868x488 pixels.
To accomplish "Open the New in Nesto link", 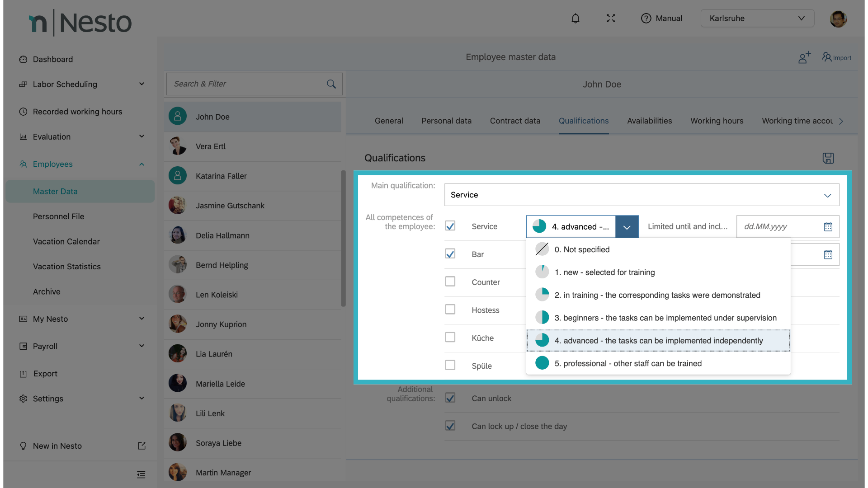I will 57,446.
